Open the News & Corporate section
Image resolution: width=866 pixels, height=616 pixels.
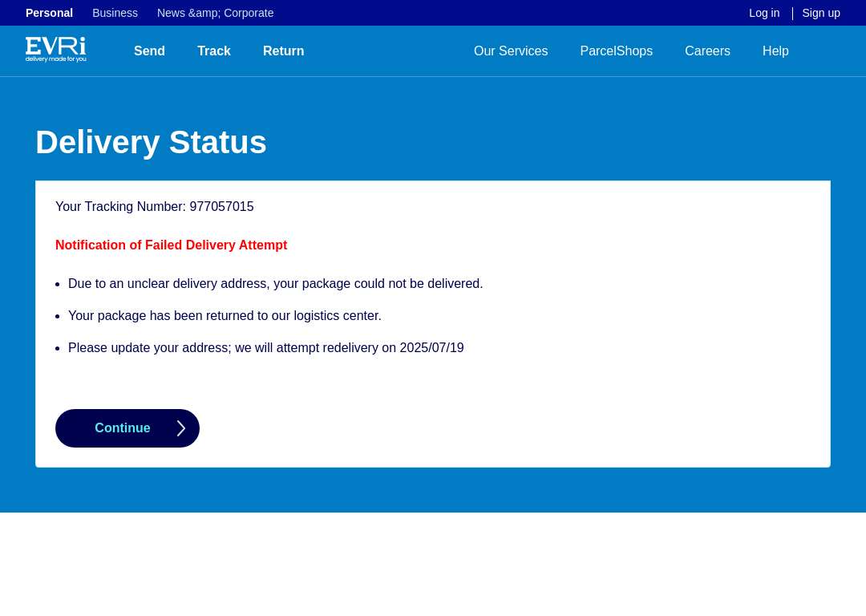click(x=215, y=13)
